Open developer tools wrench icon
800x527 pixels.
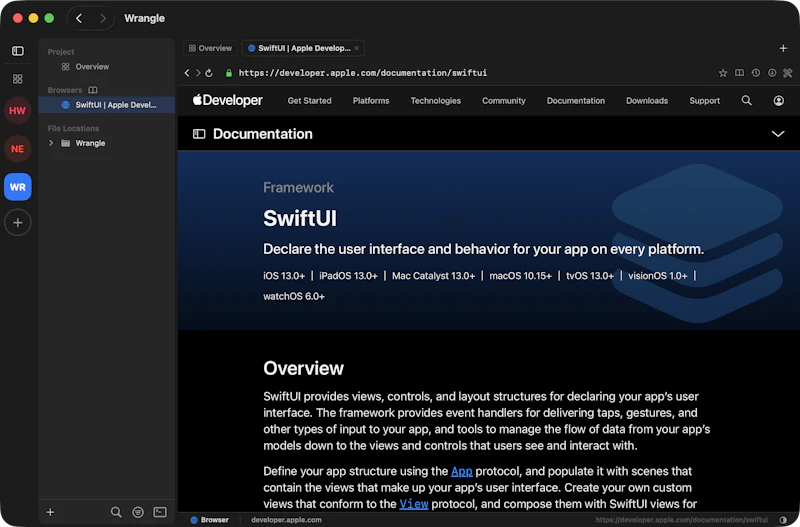point(788,73)
